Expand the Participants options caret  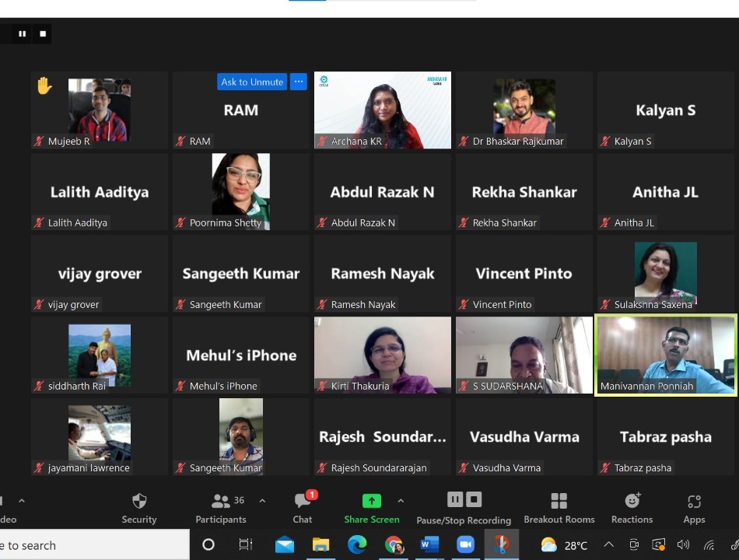click(262, 501)
